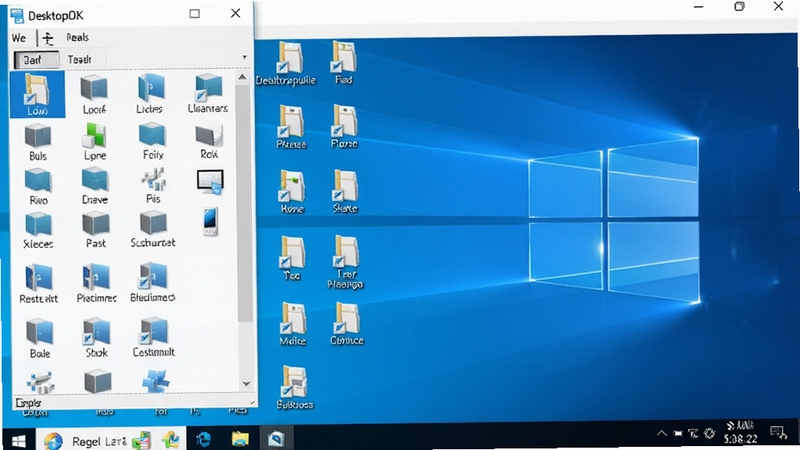Click the phone device icon in DesktopOK
Image resolution: width=800 pixels, height=450 pixels.
click(x=210, y=221)
